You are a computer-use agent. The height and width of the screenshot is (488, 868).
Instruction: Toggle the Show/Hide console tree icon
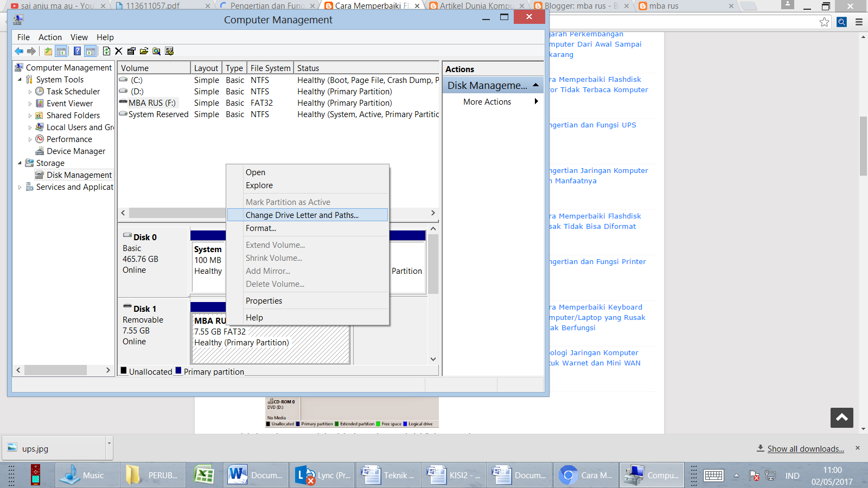pos(61,51)
